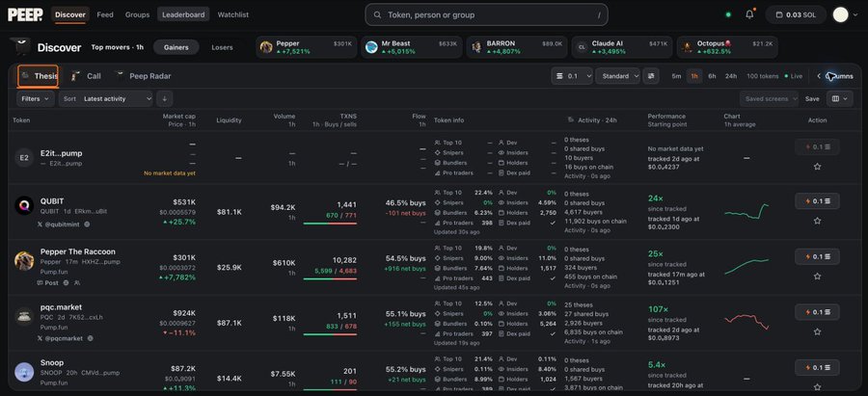Click the Octopus token avatar
Image resolution: width=868 pixels, height=396 pixels.
pyautogui.click(x=687, y=47)
